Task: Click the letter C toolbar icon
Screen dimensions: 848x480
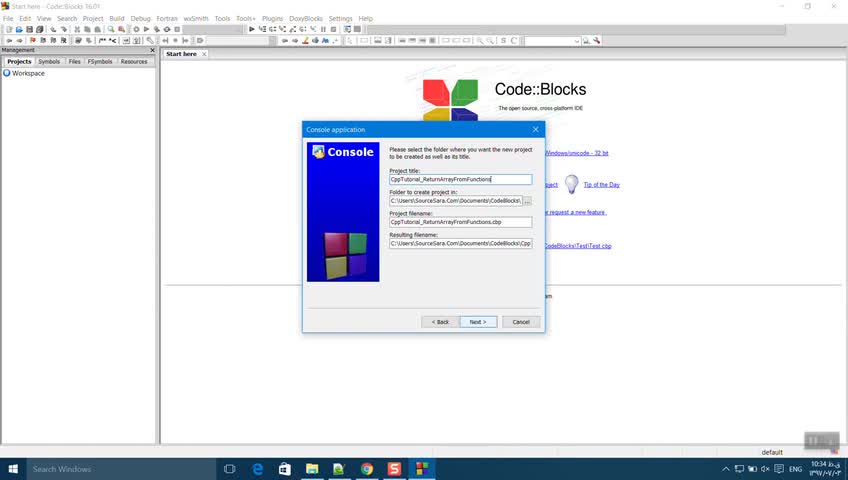Action: 514,41
